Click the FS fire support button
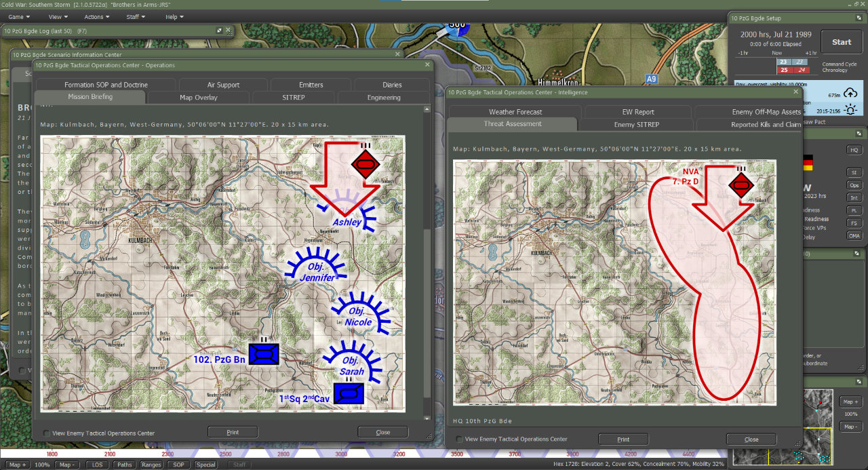This screenshot has width=868, height=470. pos(854,222)
